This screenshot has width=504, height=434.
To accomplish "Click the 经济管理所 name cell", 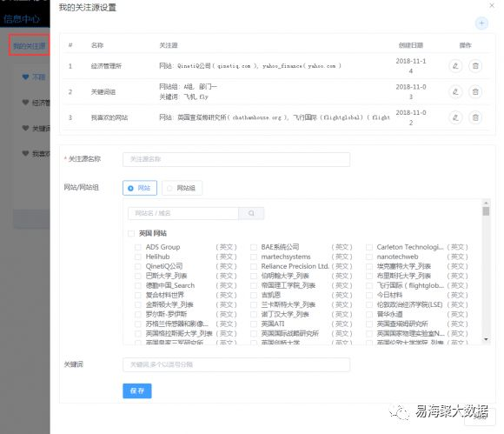I will click(106, 66).
